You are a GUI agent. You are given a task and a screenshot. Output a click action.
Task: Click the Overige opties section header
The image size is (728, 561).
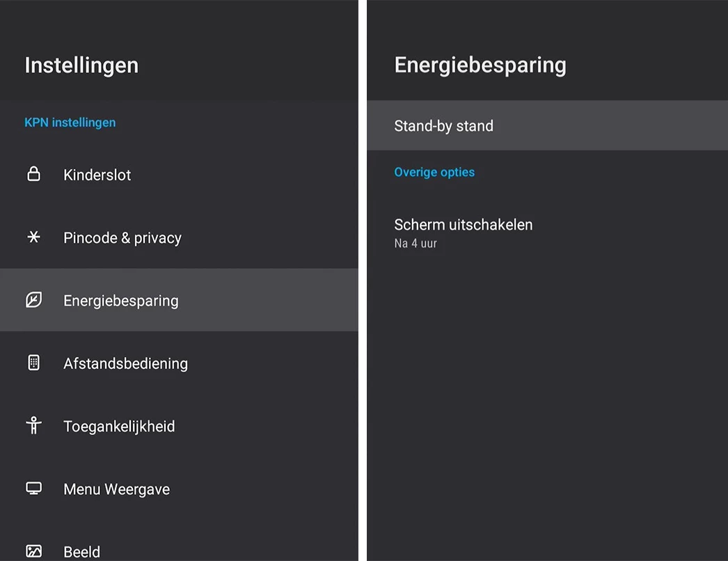(x=434, y=172)
